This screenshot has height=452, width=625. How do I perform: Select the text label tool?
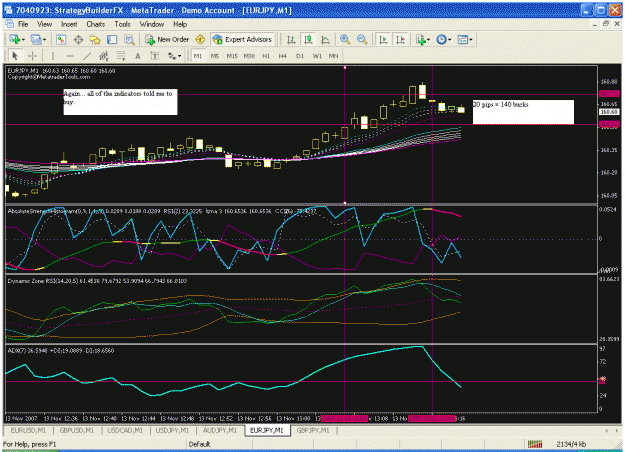(155, 56)
